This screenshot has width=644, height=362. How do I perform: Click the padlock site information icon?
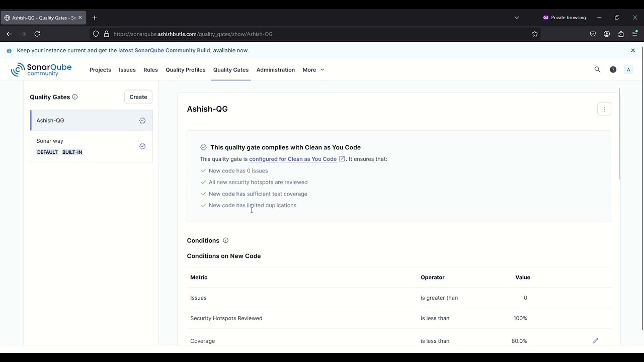pos(106,34)
